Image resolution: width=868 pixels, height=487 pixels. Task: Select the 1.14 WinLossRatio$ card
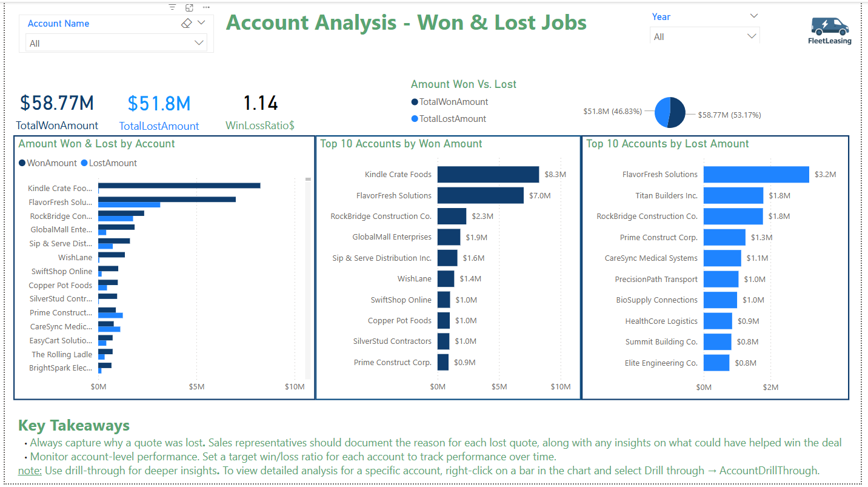coord(260,112)
